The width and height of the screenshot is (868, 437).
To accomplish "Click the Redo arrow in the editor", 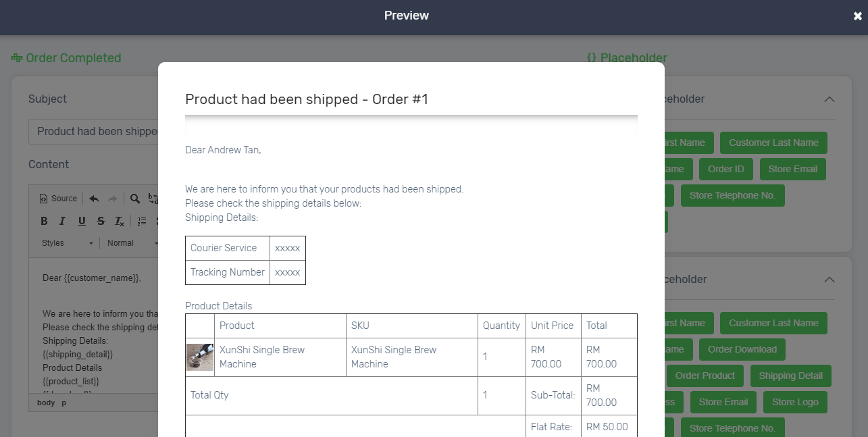I will [112, 199].
